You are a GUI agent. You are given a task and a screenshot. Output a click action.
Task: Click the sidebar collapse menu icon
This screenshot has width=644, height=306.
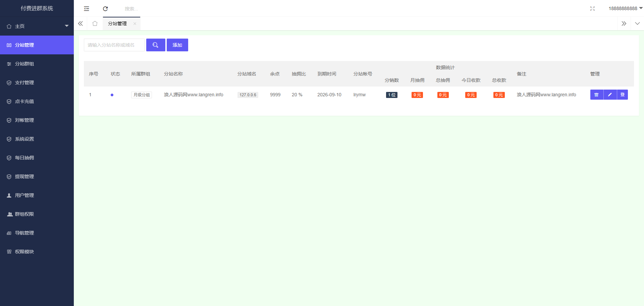(x=87, y=9)
